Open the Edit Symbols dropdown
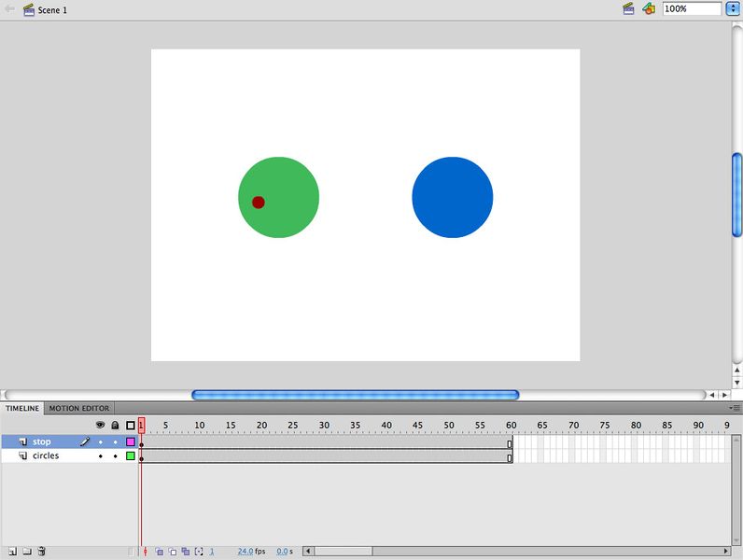Image resolution: width=743 pixels, height=560 pixels. pyautogui.click(x=649, y=8)
